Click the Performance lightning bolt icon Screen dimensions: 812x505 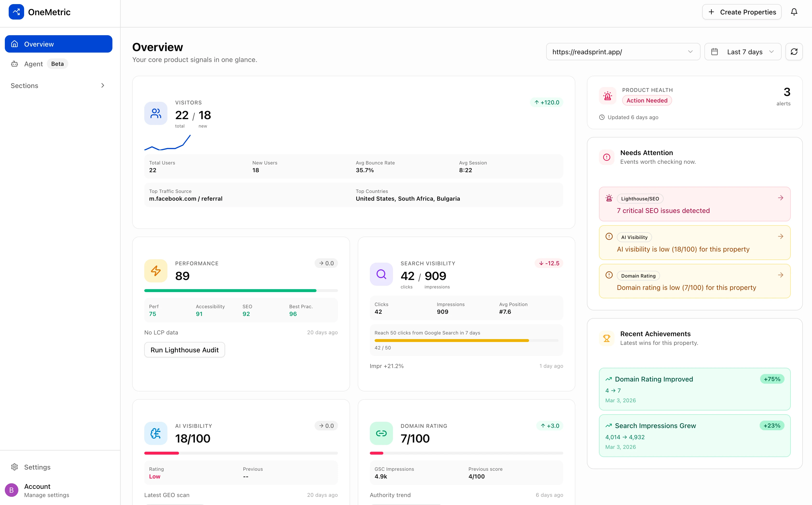pos(156,271)
